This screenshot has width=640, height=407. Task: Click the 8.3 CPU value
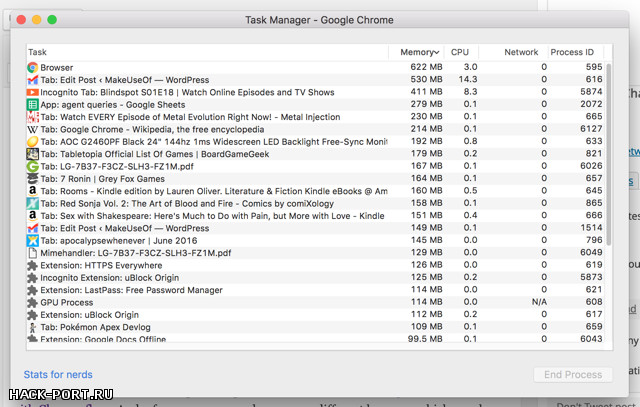(x=470, y=91)
